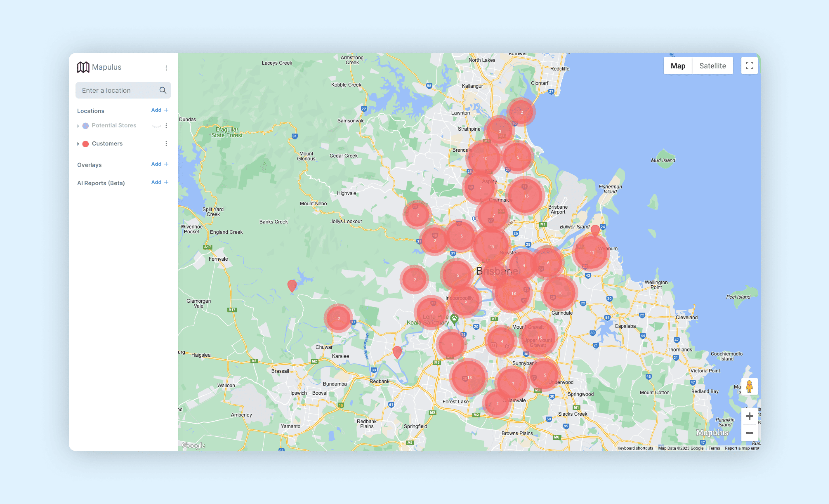Viewport: 829px width, 504px height.
Task: Click the Google logo on map
Action: 193,445
